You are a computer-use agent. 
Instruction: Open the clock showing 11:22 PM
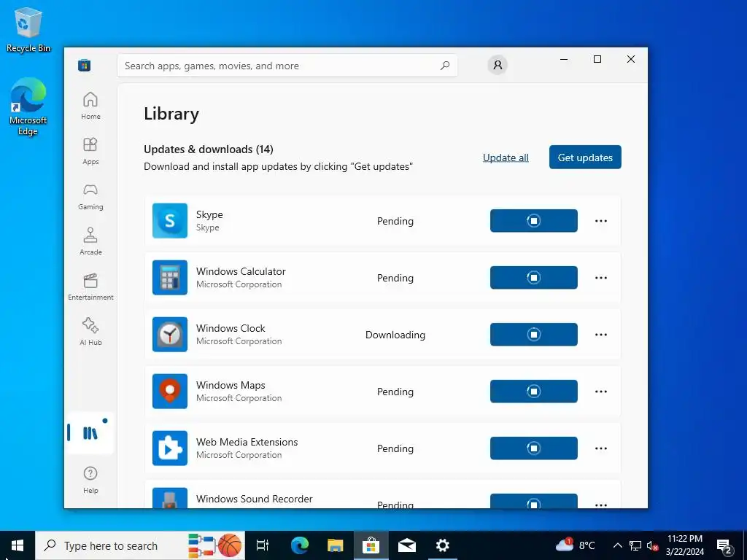(x=684, y=545)
